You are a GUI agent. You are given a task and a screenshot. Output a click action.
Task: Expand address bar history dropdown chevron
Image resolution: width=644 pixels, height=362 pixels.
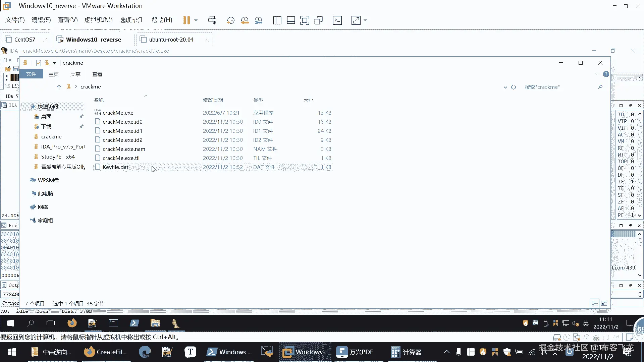[x=505, y=87]
